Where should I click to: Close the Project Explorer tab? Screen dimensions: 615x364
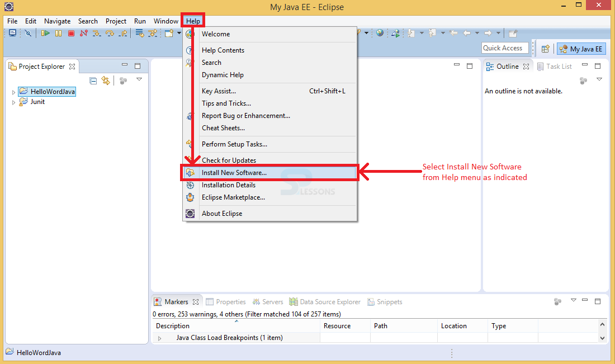[72, 67]
